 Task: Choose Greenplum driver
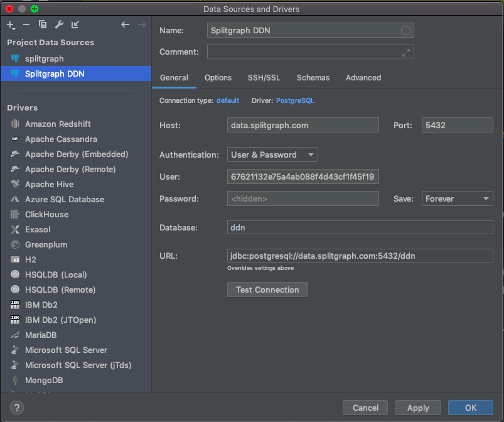[x=76, y=244]
